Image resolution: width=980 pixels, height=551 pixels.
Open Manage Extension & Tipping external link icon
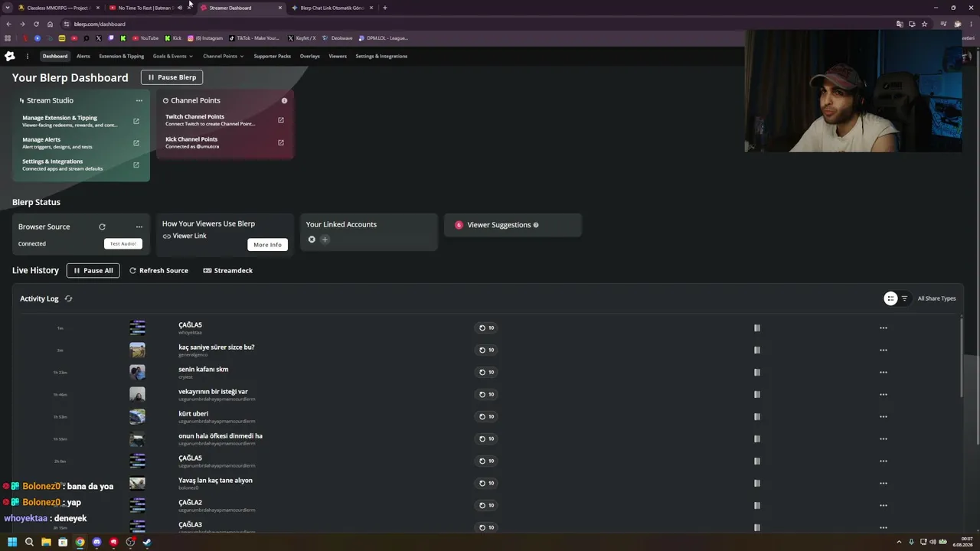(x=136, y=121)
